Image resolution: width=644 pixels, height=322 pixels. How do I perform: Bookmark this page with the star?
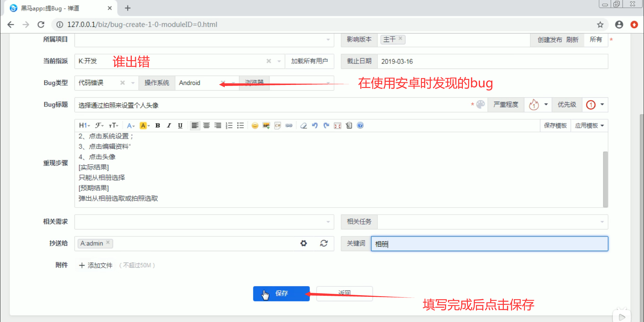click(x=600, y=25)
